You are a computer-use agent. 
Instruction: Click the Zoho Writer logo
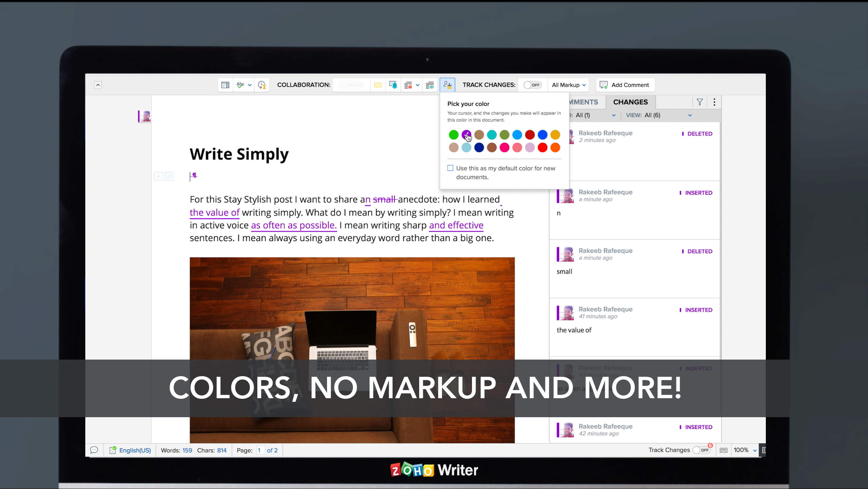(x=433, y=470)
